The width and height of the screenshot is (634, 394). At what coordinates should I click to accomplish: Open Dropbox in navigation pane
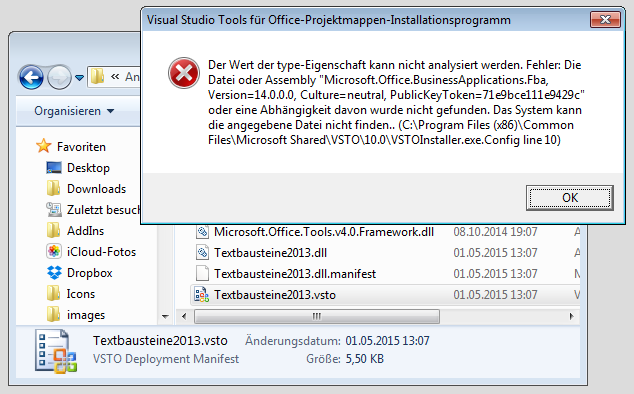[89, 273]
